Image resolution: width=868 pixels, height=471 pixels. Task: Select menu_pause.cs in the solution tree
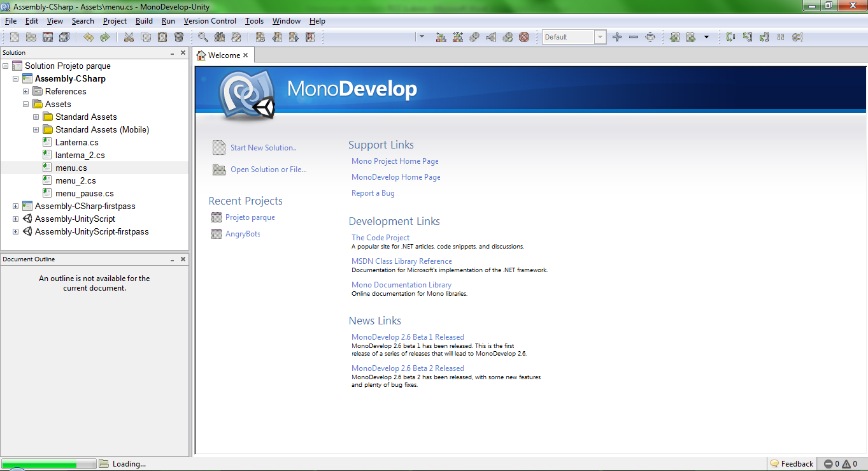click(x=85, y=193)
